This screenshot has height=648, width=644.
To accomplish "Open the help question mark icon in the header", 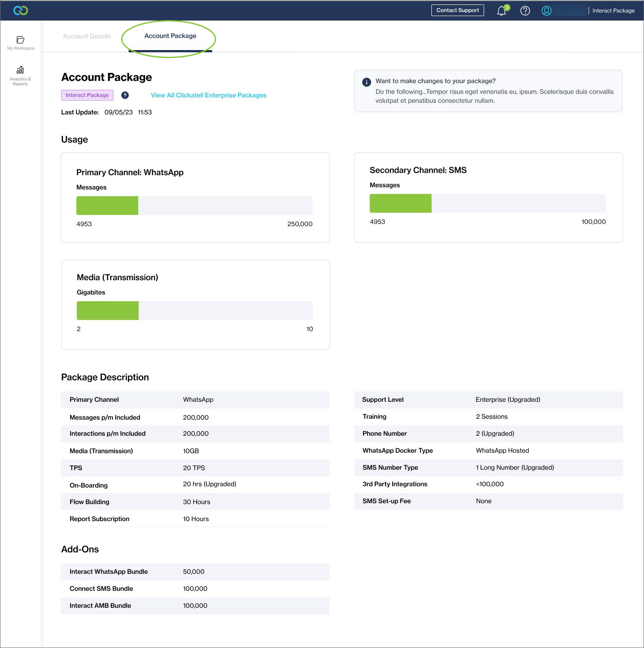I will point(525,11).
